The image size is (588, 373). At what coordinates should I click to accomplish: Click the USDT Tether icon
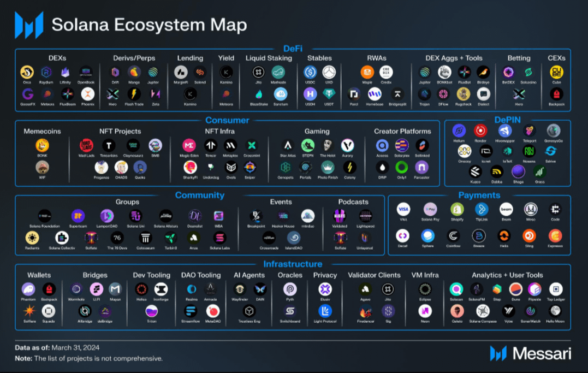tap(329, 94)
